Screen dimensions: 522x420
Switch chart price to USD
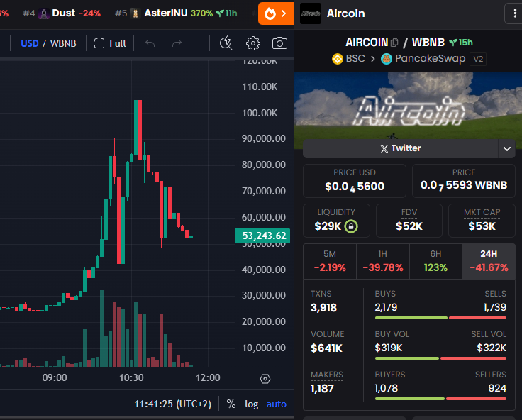(x=30, y=43)
